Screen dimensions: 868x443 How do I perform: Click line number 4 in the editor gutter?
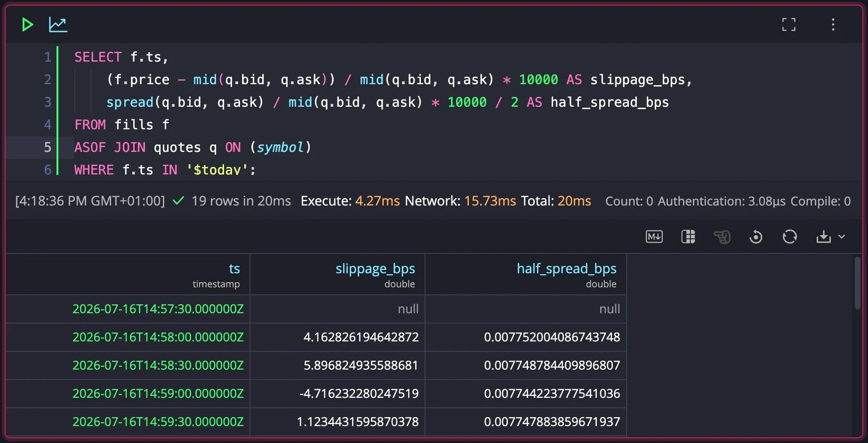click(48, 125)
